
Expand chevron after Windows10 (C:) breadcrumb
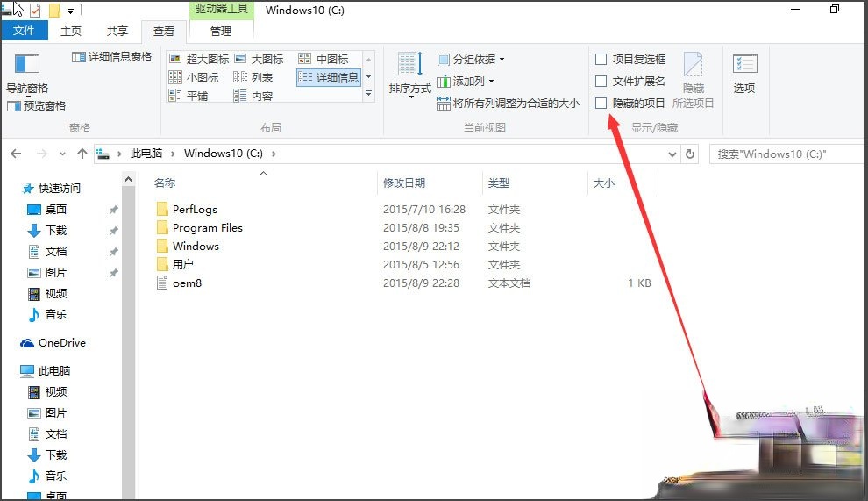coord(274,154)
